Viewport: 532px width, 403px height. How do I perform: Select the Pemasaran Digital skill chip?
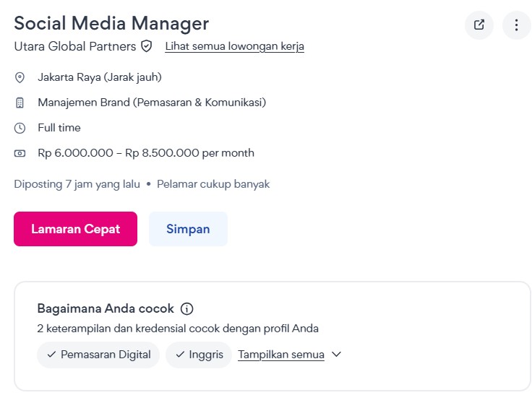pyautogui.click(x=98, y=355)
